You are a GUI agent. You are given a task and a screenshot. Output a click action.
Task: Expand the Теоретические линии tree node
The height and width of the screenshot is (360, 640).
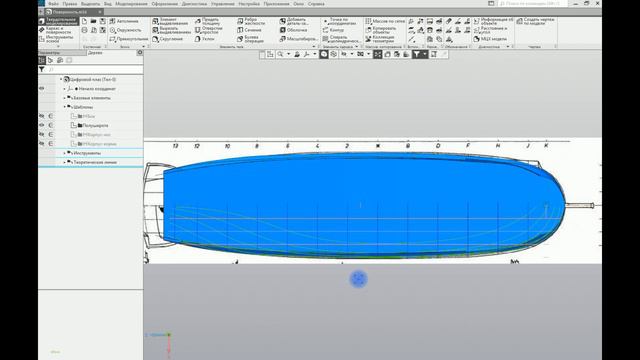click(64, 162)
